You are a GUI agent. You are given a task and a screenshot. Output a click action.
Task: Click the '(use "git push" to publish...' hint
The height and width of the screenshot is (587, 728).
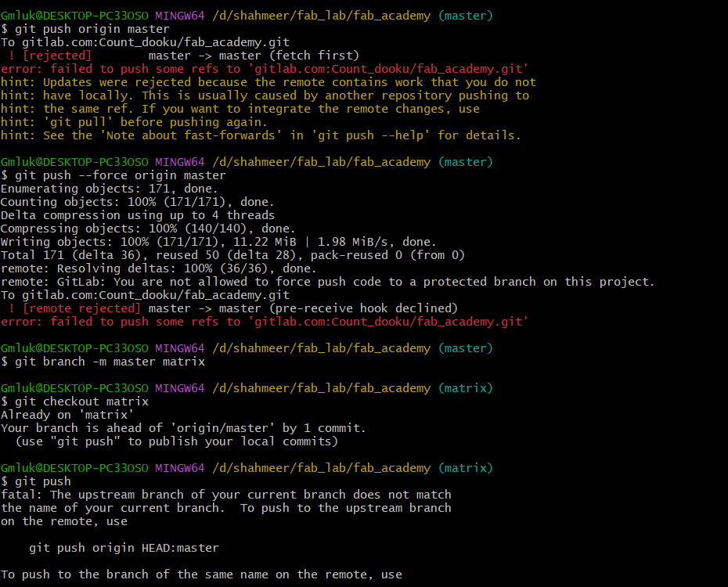176,441
